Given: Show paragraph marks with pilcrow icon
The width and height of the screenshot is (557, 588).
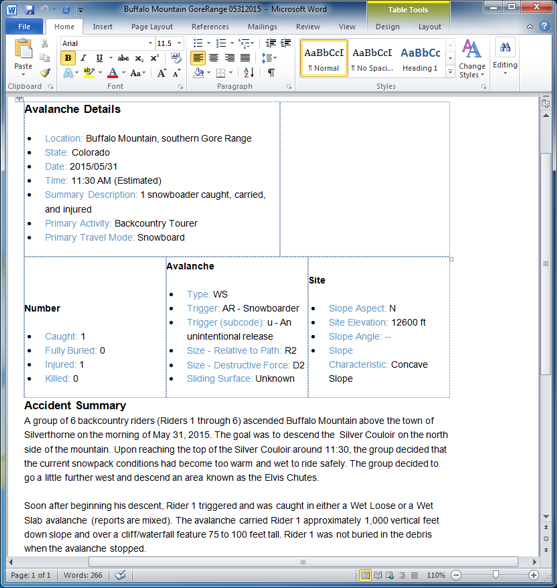Looking at the screenshot, I should (271, 73).
